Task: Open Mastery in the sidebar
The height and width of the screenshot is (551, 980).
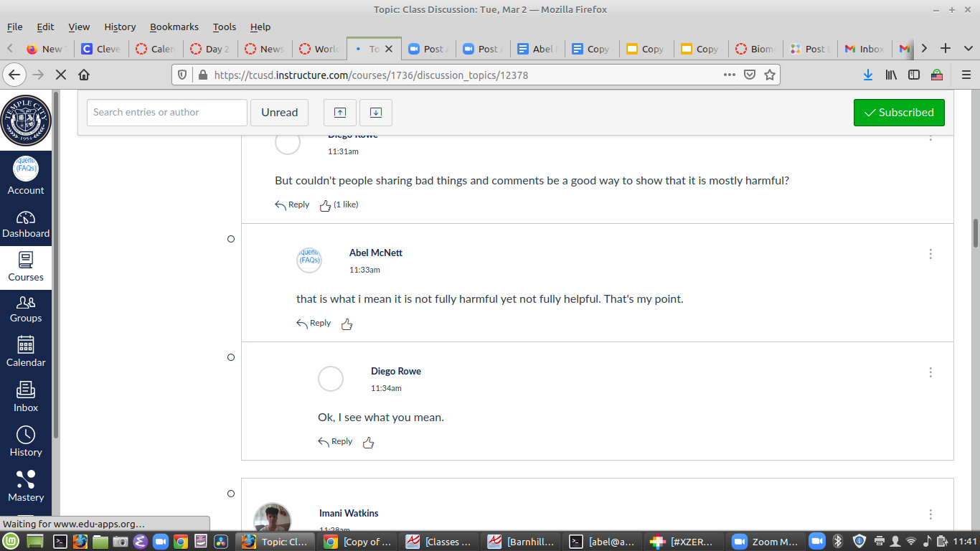Action: point(26,486)
